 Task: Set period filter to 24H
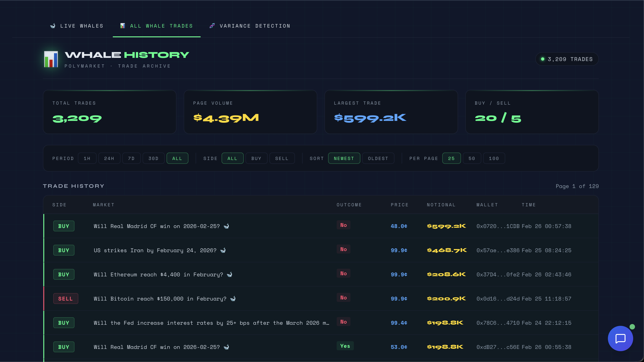click(x=109, y=158)
